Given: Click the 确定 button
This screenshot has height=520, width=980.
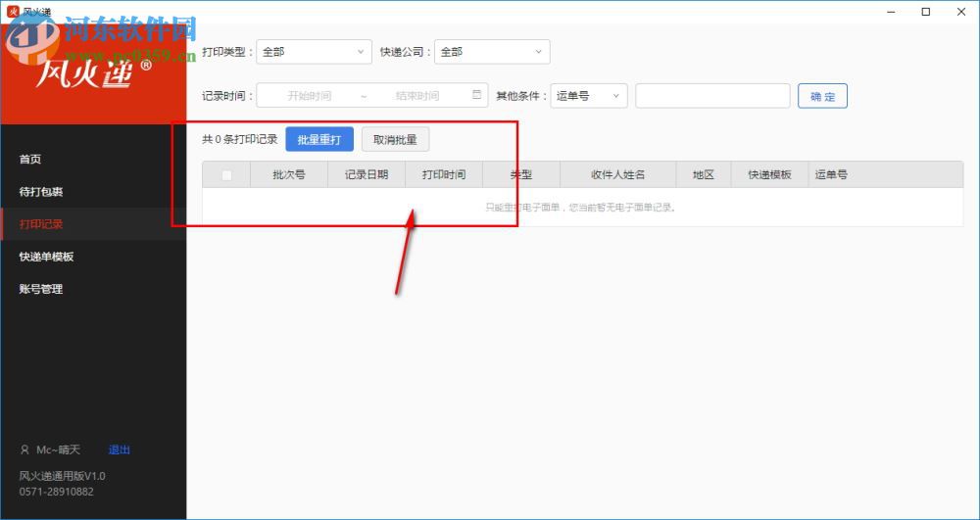Looking at the screenshot, I should (x=822, y=96).
